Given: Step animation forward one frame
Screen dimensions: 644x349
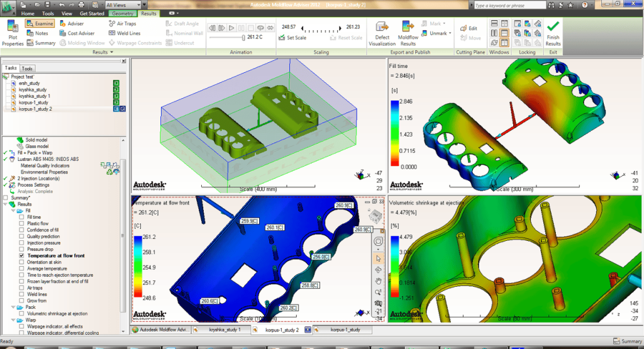Looking at the screenshot, I should pyautogui.click(x=221, y=28).
